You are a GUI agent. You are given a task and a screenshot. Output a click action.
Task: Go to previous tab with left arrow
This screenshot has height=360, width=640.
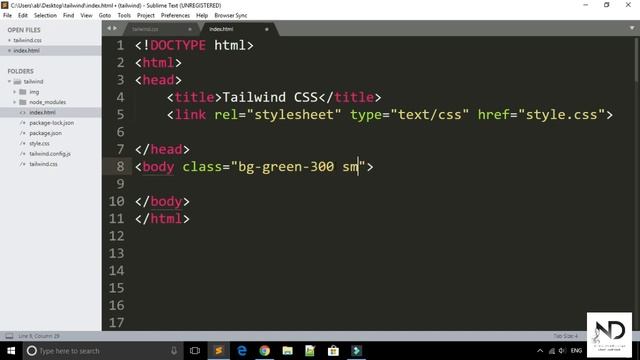[109, 28]
